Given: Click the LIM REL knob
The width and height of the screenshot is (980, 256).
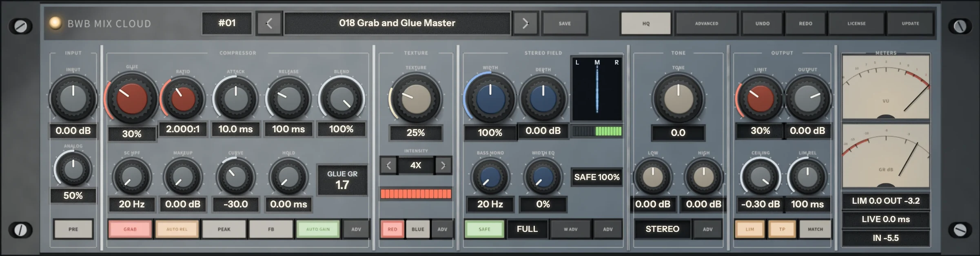Looking at the screenshot, I should point(807,178).
